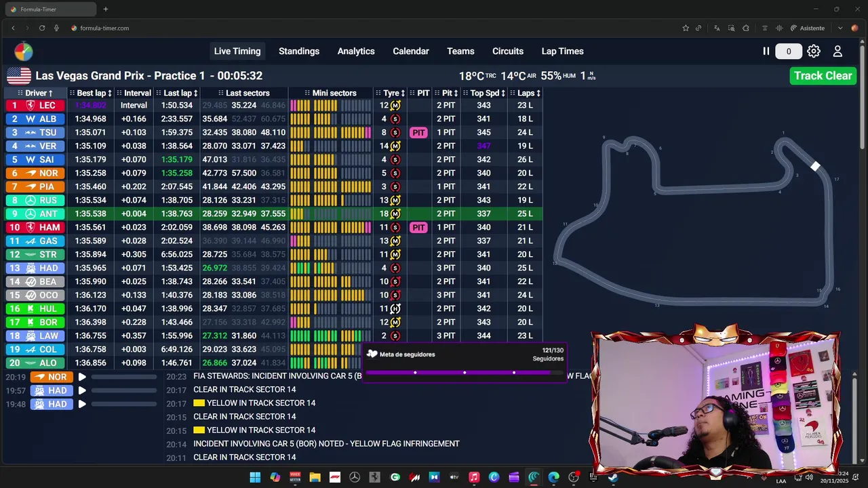Click the BOR yellow flag infringement message

pos(326,444)
